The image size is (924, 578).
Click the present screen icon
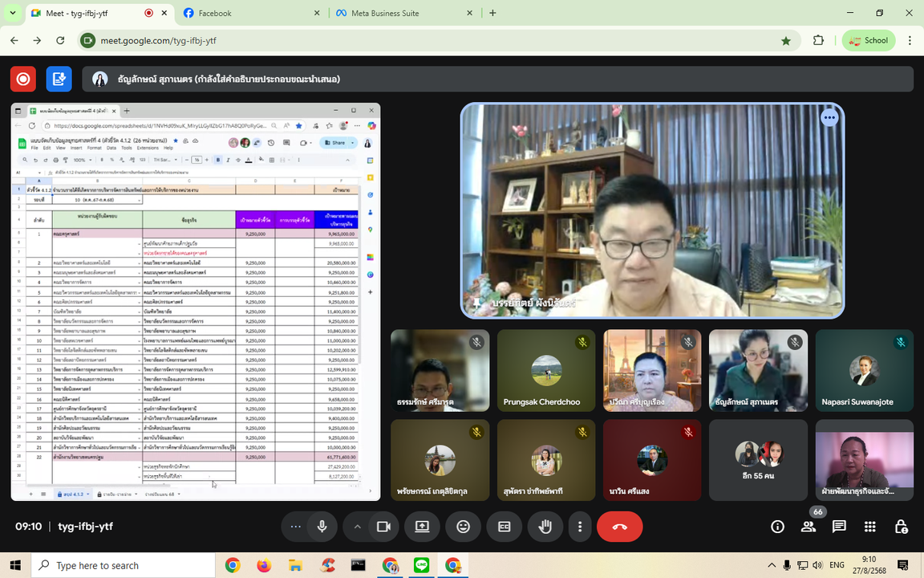click(x=422, y=527)
